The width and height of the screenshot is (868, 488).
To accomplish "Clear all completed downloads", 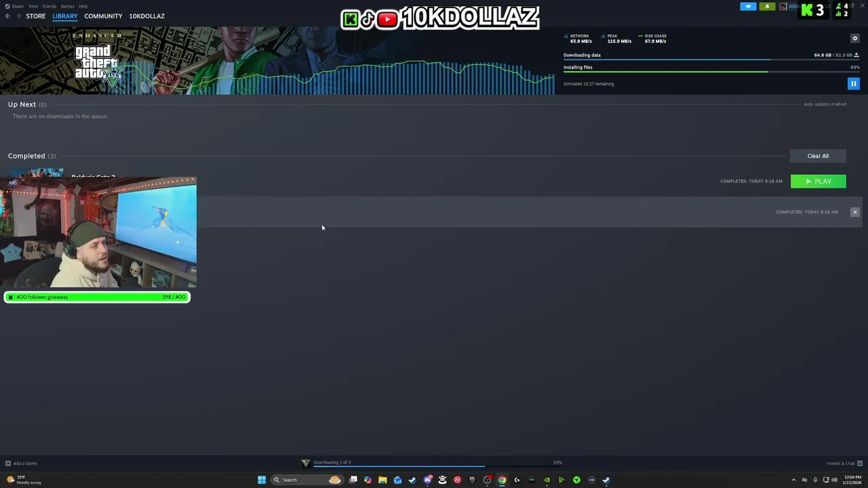I will click(818, 156).
